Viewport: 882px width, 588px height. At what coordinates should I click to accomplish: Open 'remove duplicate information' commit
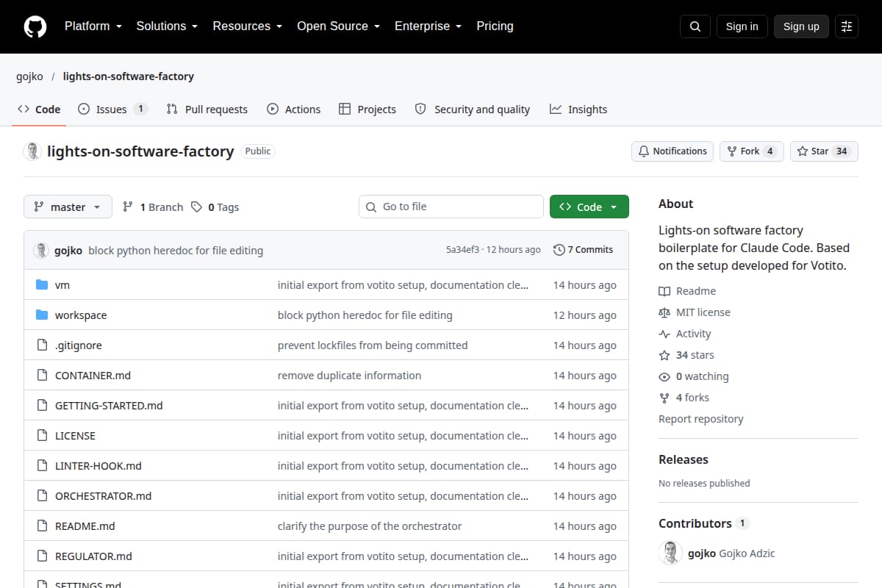tap(349, 376)
